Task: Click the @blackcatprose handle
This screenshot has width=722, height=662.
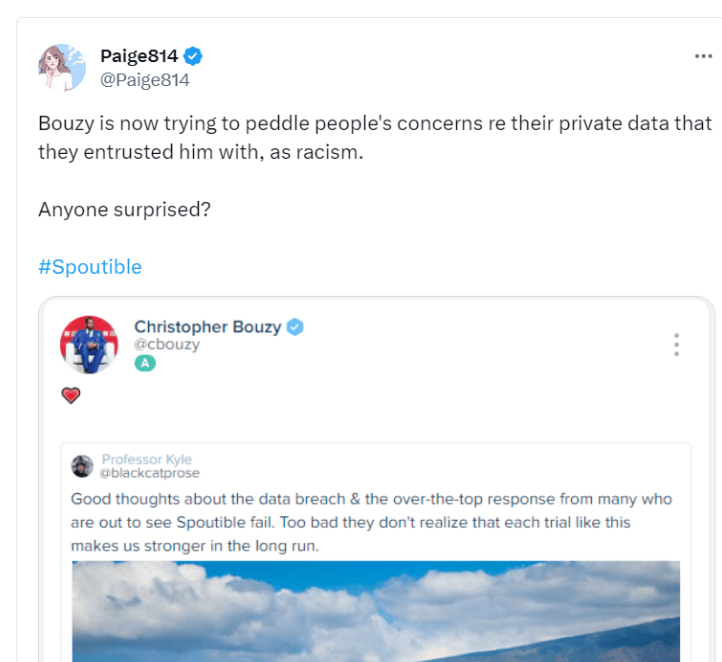Action: point(149,472)
